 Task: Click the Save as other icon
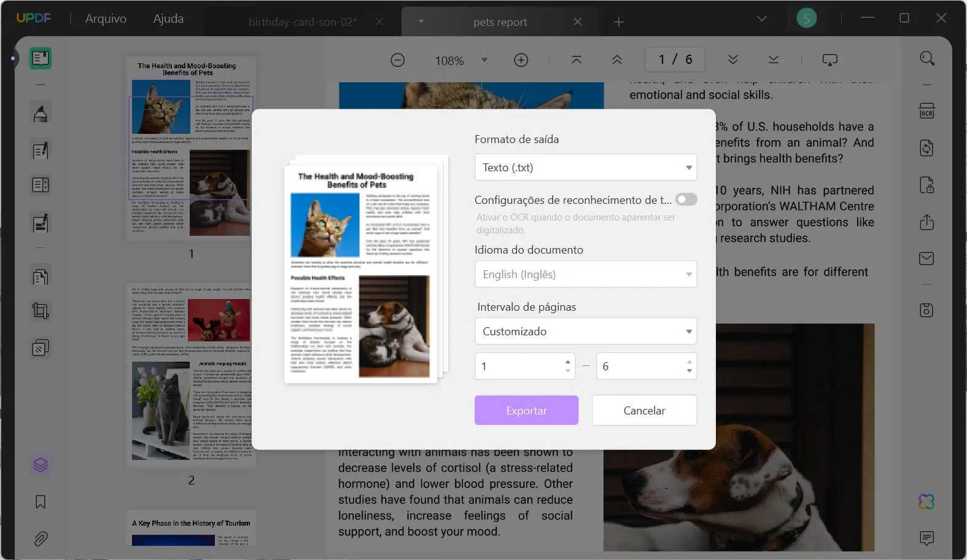point(927,310)
